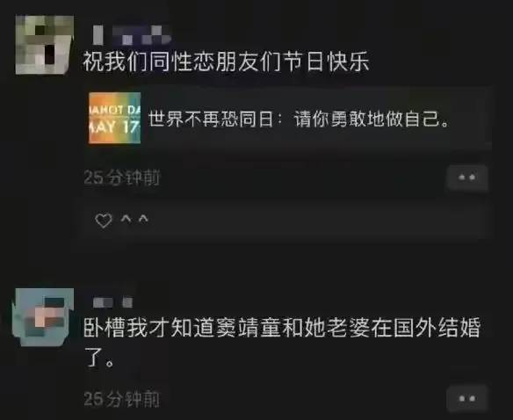Open the more-options dots on the second post
Image resolution: width=513 pixels, height=420 pixels.
467,399
